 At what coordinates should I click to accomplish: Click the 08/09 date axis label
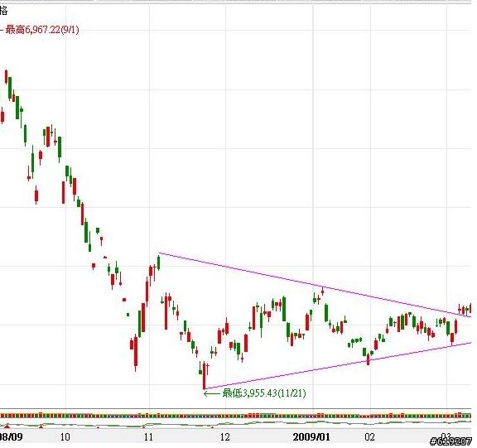pyautogui.click(x=11, y=437)
